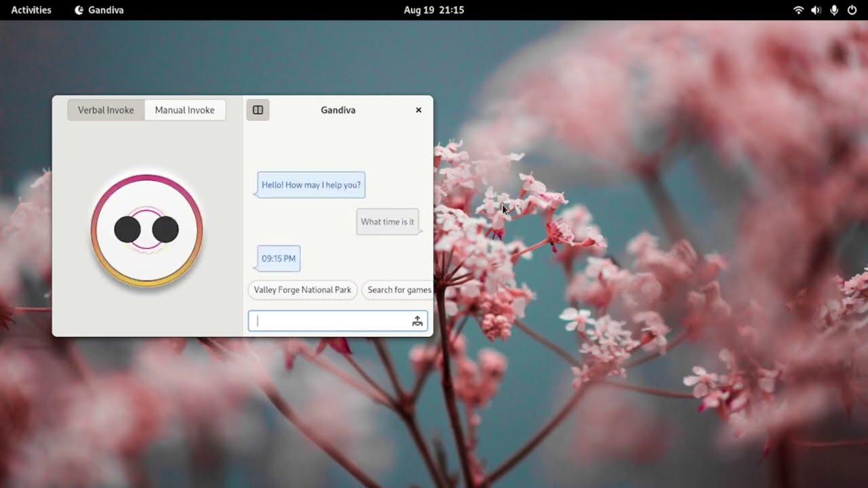The height and width of the screenshot is (488, 868).
Task: Toggle the sidebar panel icon
Action: point(258,110)
